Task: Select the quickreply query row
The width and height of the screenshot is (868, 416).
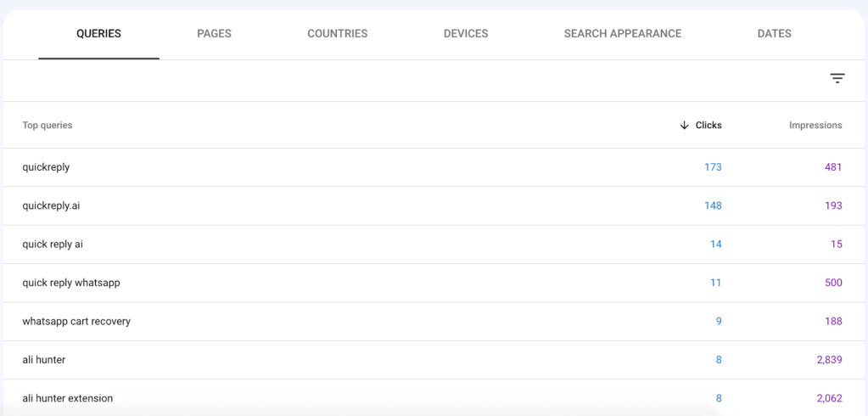Action: point(46,167)
